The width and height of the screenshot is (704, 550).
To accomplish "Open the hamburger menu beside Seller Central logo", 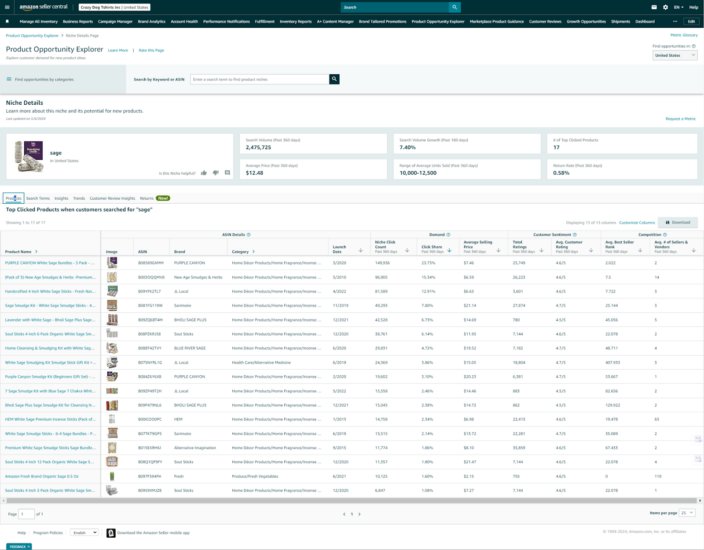I will (7, 7).
